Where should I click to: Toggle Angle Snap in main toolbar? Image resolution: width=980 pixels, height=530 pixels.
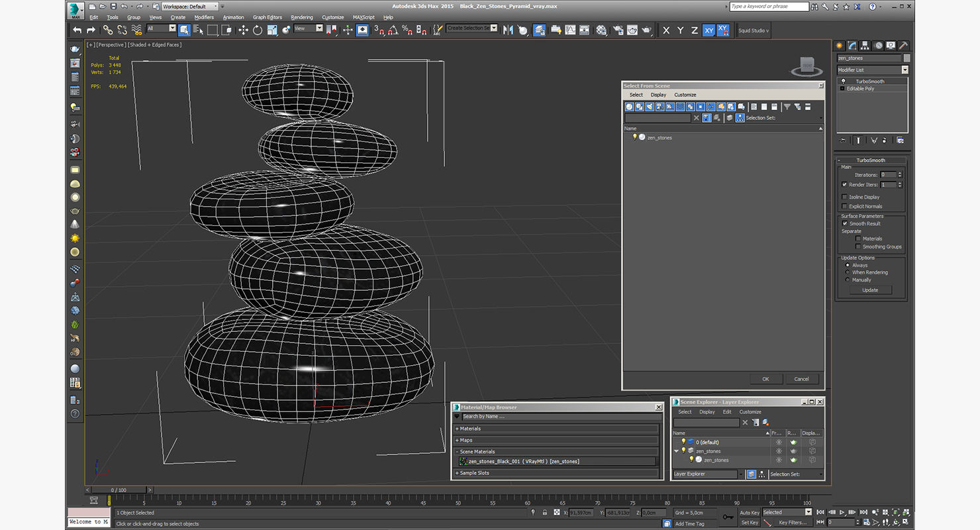click(x=393, y=30)
